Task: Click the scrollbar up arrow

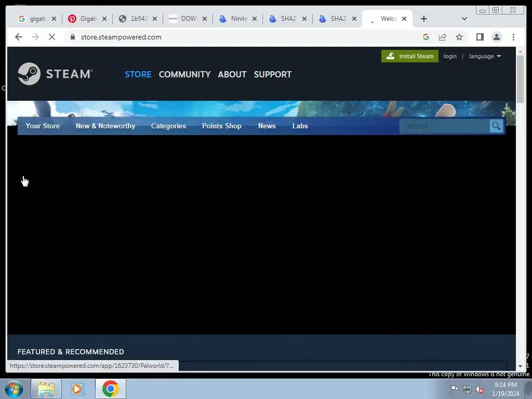Action: click(521, 51)
